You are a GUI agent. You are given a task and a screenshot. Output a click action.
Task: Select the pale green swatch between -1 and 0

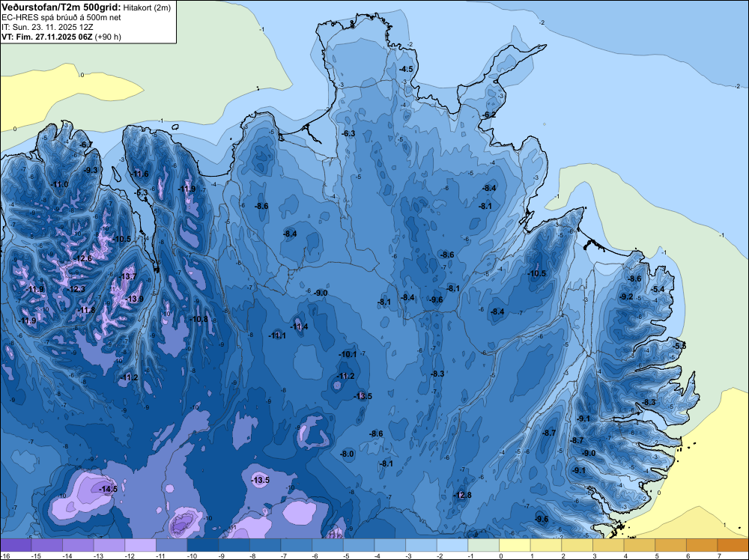(x=483, y=545)
